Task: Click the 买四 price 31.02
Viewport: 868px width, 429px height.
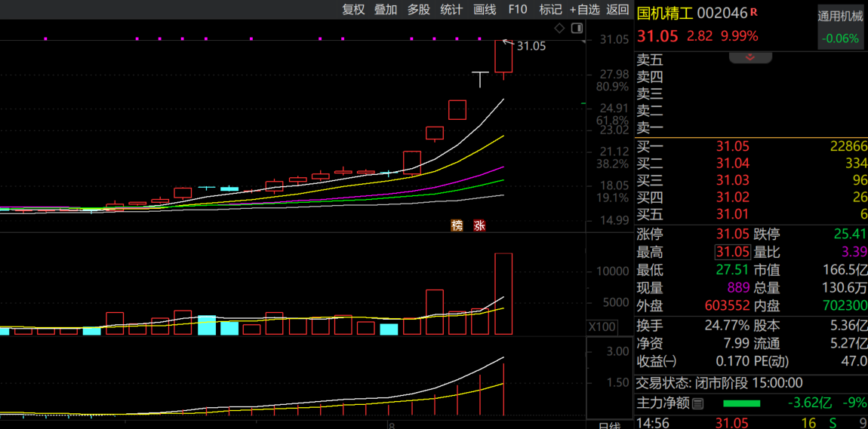Action: (732, 198)
